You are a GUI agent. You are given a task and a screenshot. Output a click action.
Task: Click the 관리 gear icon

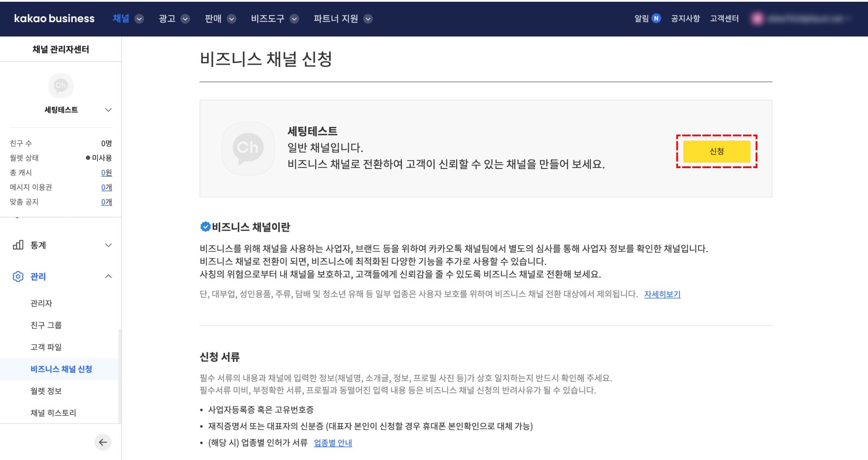point(18,276)
